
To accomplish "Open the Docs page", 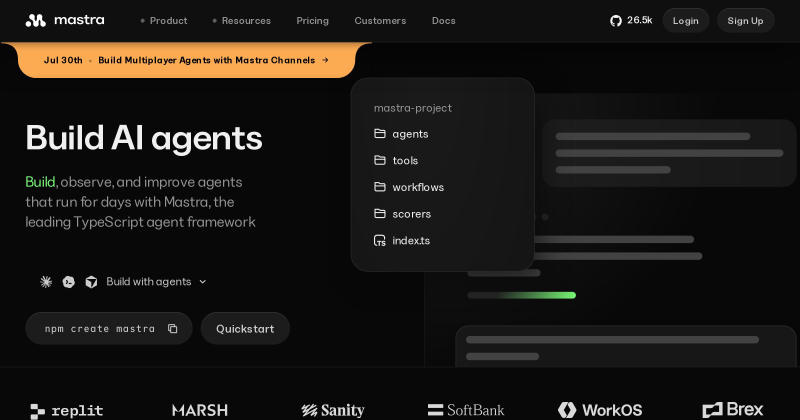I will coord(443,21).
